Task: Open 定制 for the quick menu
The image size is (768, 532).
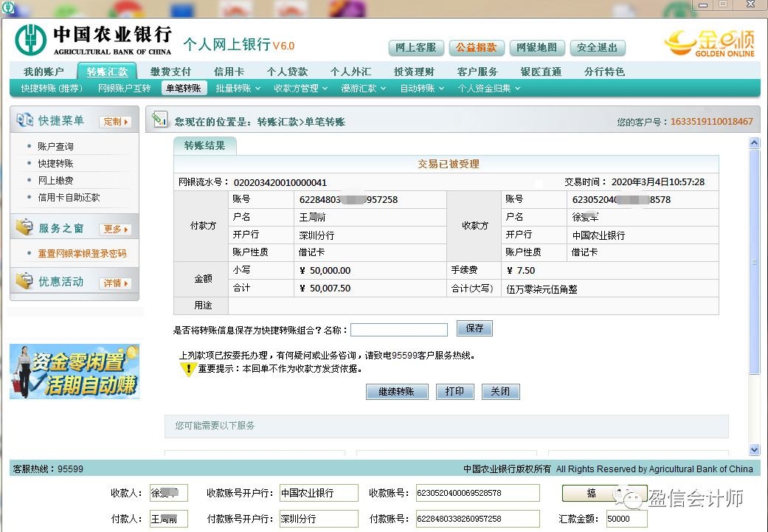Action: 116,122
